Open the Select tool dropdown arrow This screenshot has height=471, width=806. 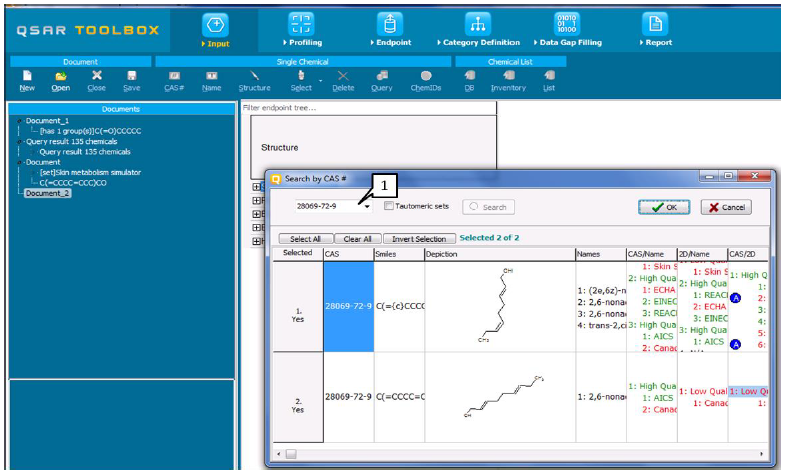(x=321, y=81)
